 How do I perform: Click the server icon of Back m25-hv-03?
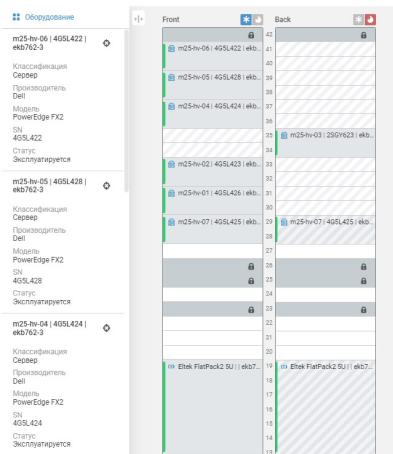(x=284, y=135)
